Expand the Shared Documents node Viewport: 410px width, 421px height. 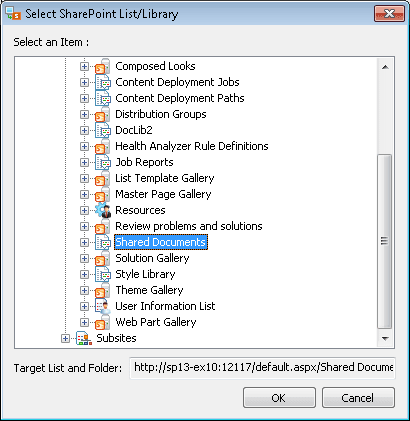[x=84, y=243]
